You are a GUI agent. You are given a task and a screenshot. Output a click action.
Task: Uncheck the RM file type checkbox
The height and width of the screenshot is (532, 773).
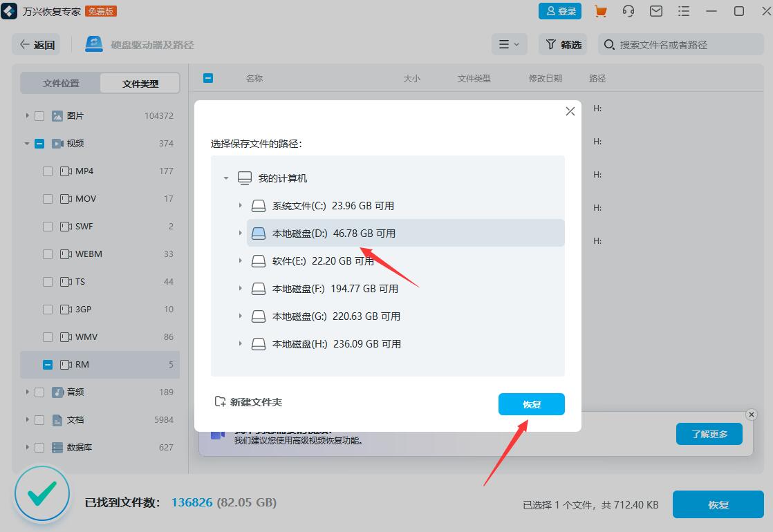48,364
